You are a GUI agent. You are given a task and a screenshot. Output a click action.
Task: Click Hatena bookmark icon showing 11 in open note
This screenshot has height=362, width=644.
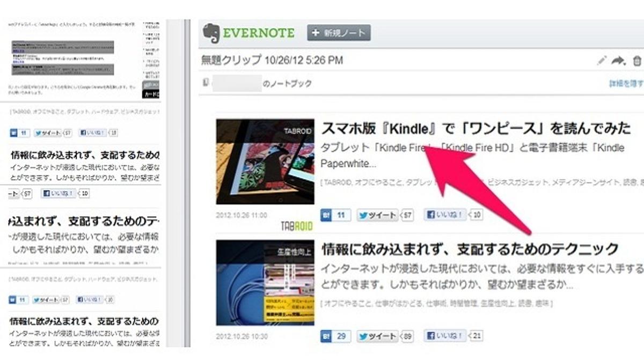(x=335, y=216)
